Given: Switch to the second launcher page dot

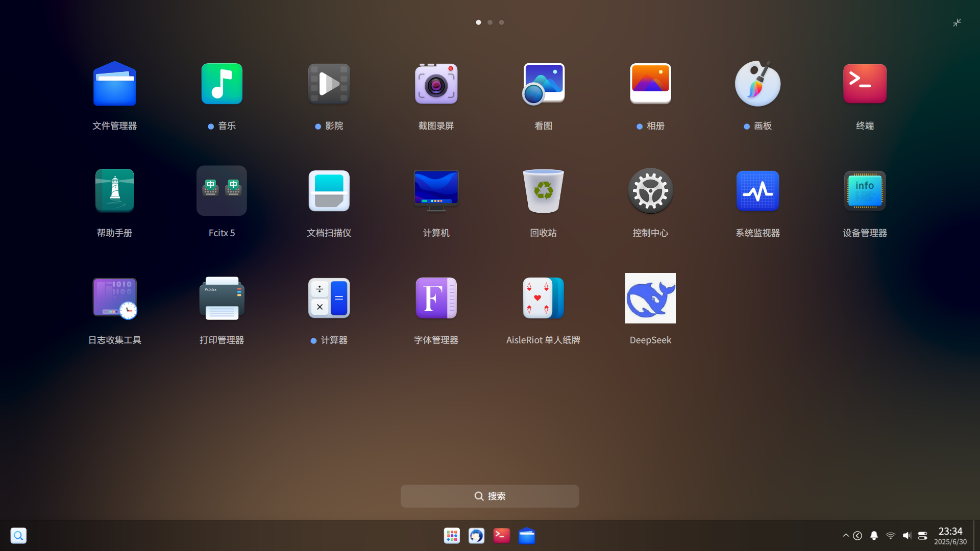Looking at the screenshot, I should (489, 22).
